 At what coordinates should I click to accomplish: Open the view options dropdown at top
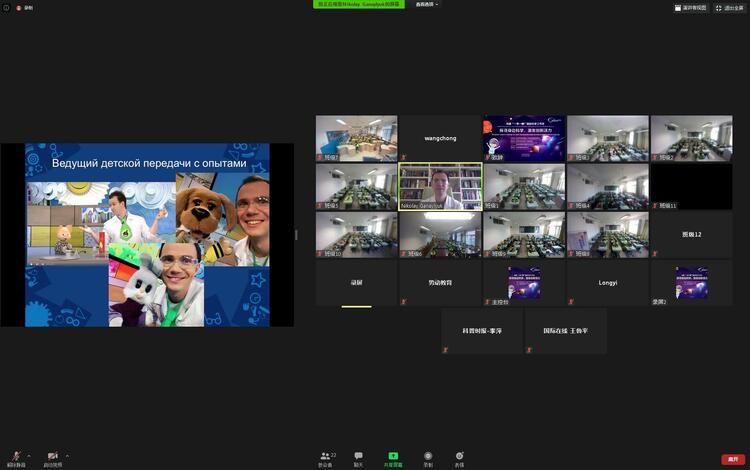pos(427,4)
